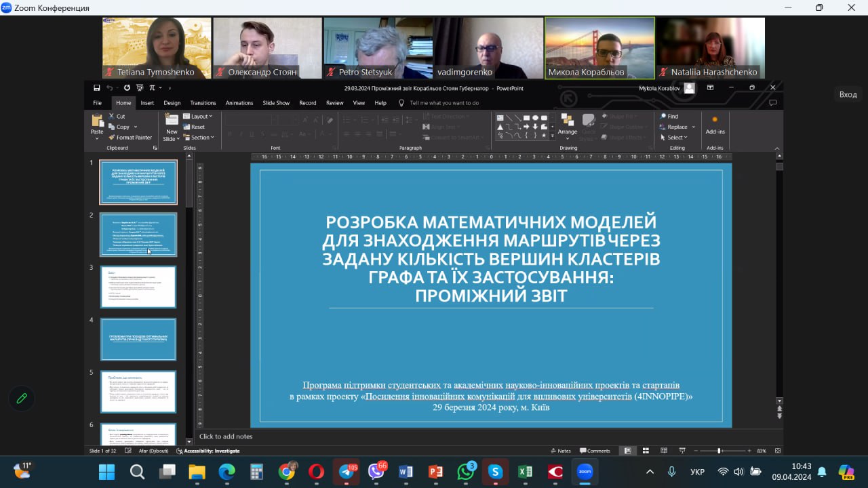The height and width of the screenshot is (488, 868).
Task: Show hidden icons chevron in system tray
Action: point(650,472)
